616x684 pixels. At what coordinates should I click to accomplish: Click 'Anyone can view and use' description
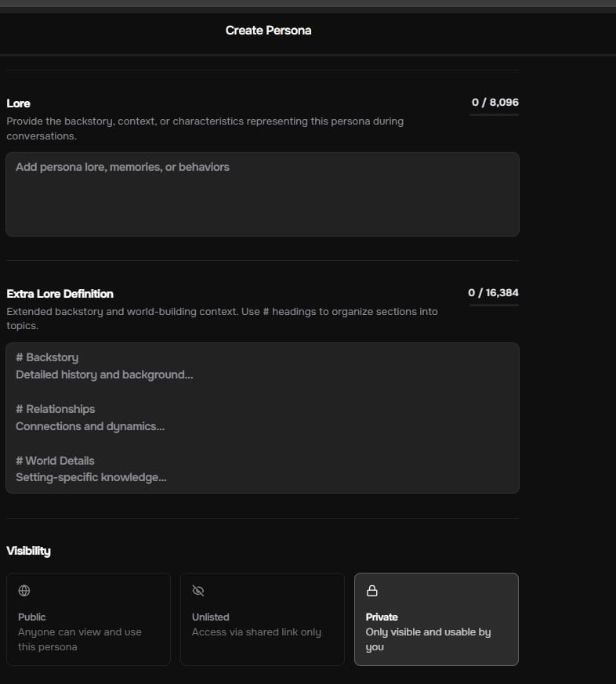coord(80,632)
